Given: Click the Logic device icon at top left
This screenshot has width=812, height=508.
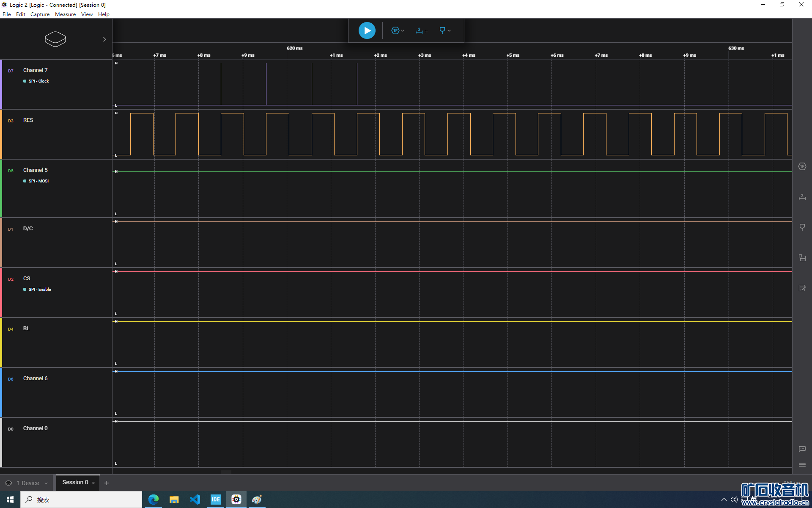Looking at the screenshot, I should click(55, 39).
